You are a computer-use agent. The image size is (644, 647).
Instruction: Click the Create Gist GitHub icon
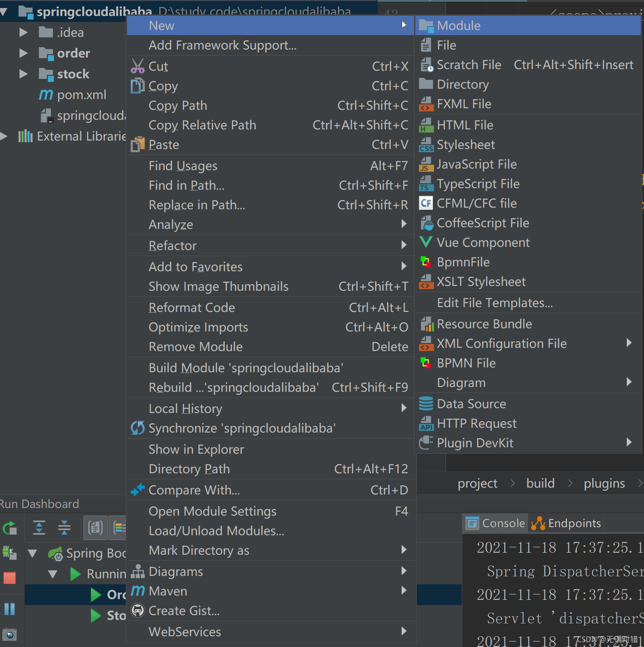point(138,611)
